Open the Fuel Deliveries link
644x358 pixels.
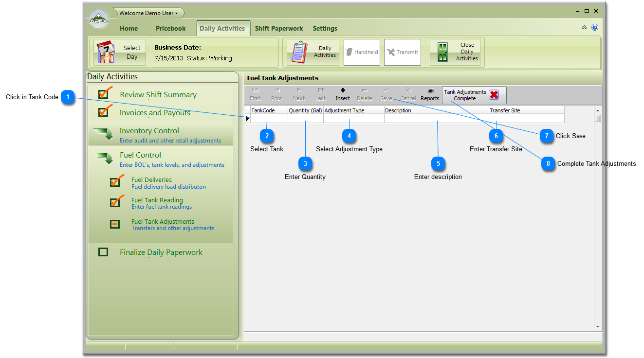click(x=151, y=179)
